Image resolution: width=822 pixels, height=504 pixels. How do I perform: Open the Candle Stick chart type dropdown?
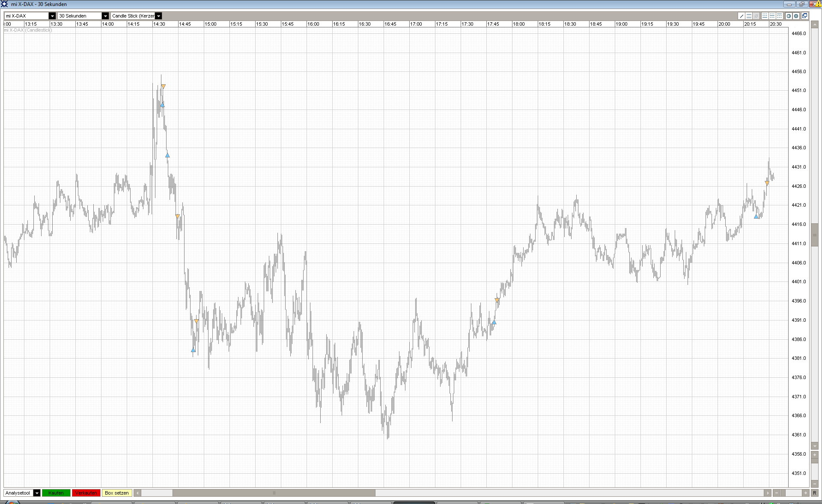pyautogui.click(x=158, y=16)
